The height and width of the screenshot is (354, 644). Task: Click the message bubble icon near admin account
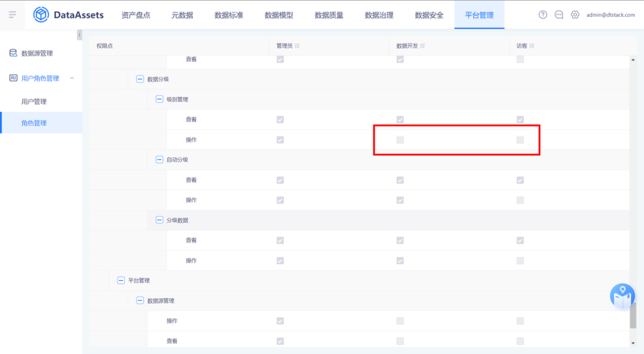coord(559,14)
